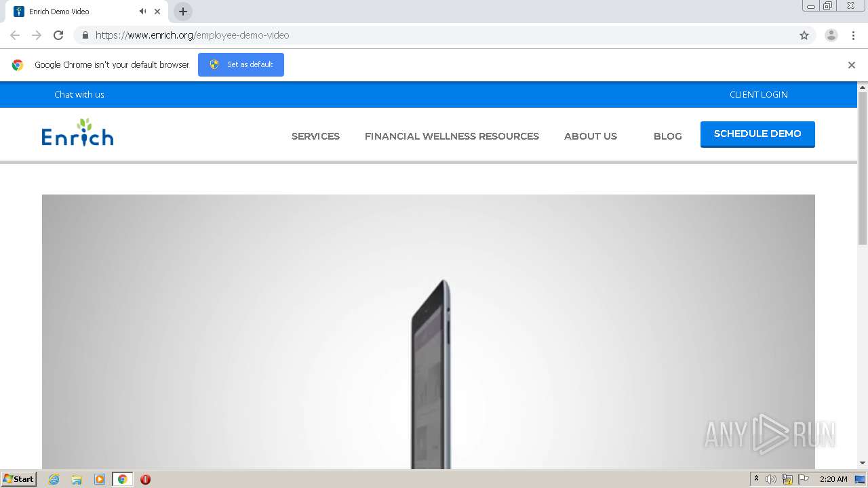Click the browser forward arrow

pyautogui.click(x=37, y=35)
